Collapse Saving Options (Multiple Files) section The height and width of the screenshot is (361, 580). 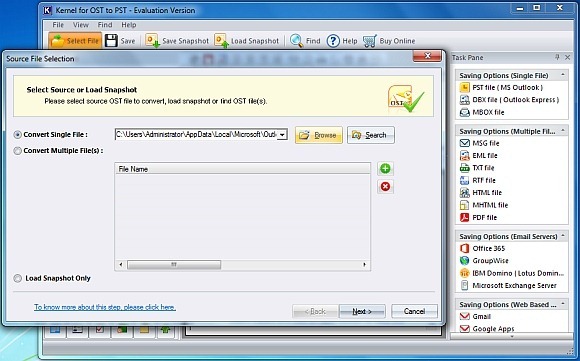click(x=563, y=131)
